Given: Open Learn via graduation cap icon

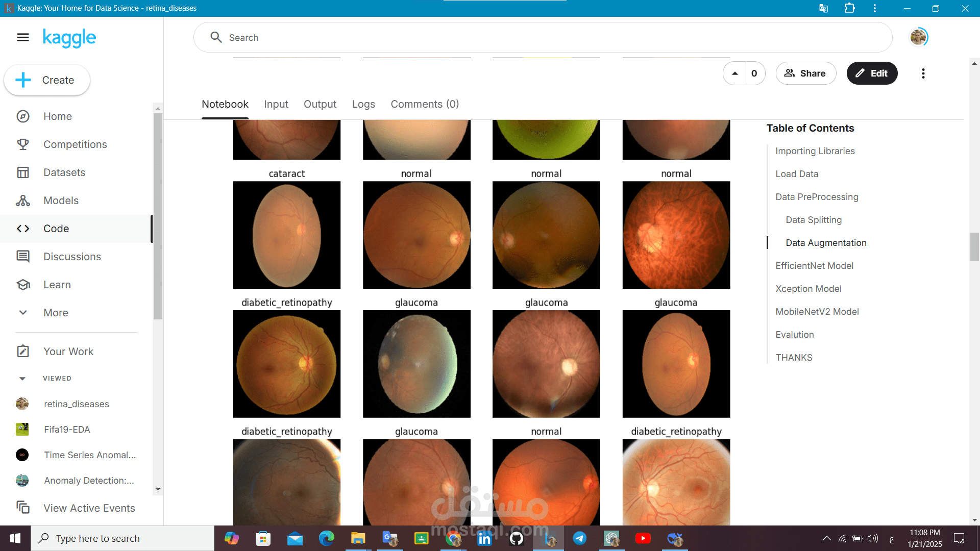Looking at the screenshot, I should point(23,285).
